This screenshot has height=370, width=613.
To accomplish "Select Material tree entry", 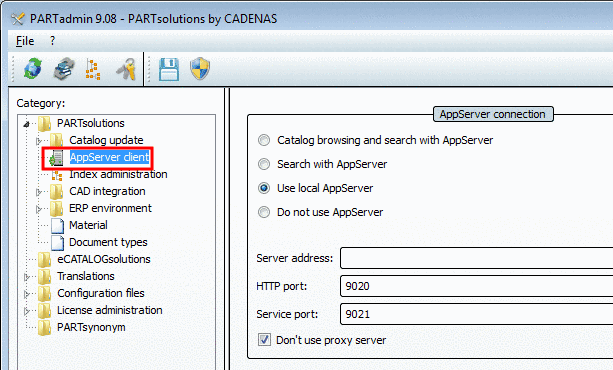I will (x=88, y=225).
